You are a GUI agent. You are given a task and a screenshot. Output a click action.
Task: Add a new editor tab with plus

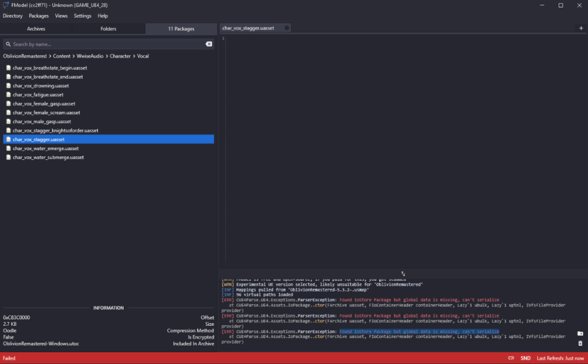[x=581, y=28]
